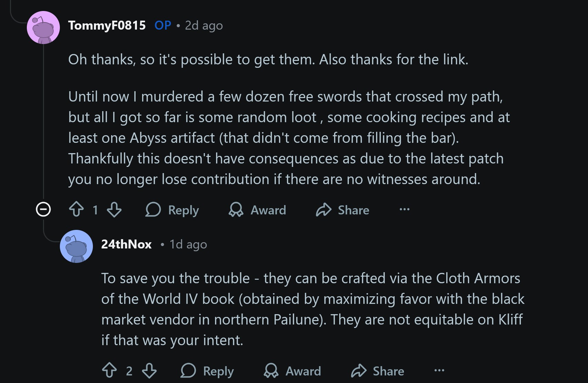Click the vertical thread line under TommyF0815's avatar

43,120
